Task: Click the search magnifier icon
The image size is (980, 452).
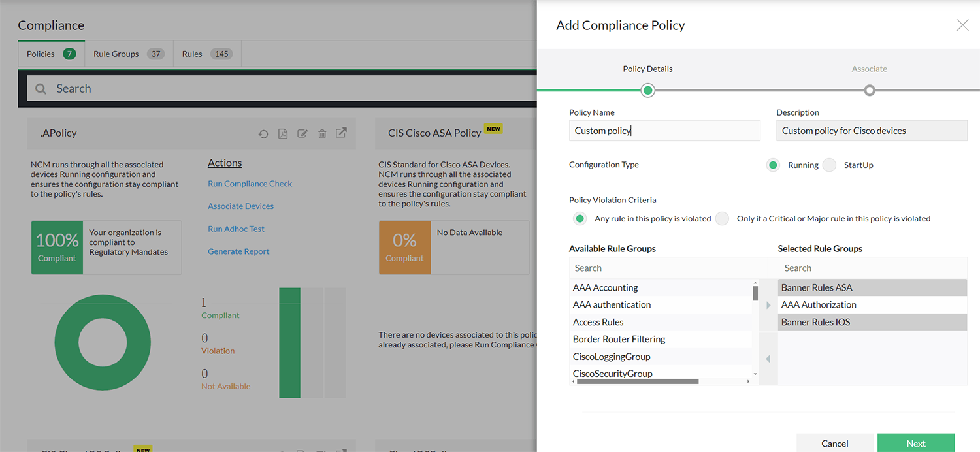Action: (x=41, y=88)
